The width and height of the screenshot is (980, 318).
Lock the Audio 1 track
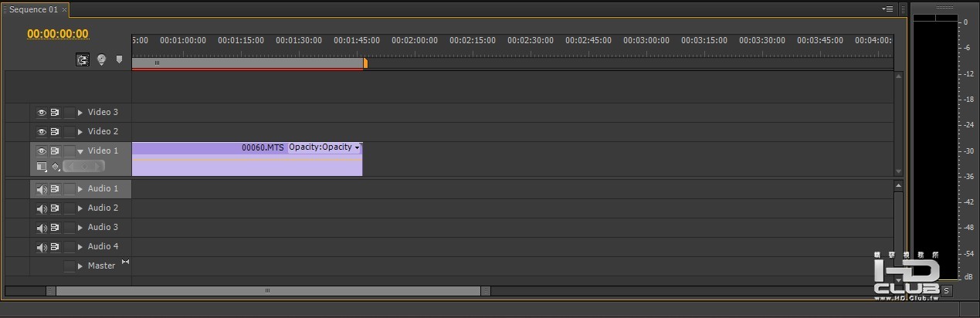[x=70, y=188]
